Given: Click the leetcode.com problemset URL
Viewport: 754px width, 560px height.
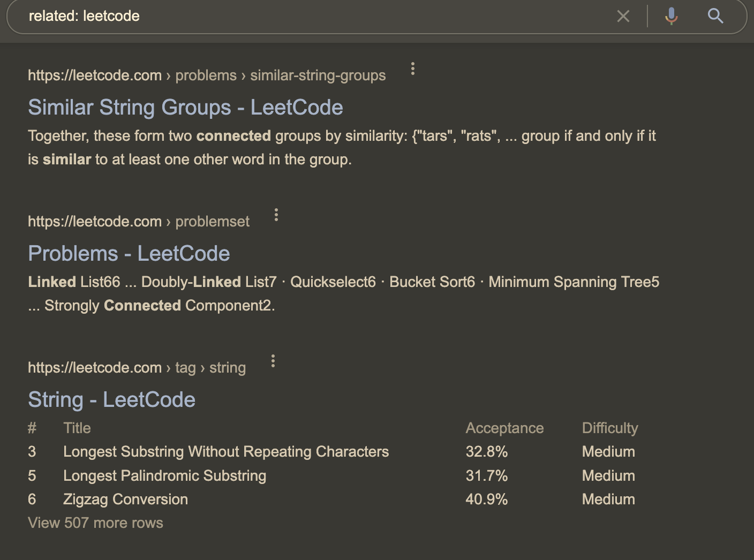Looking at the screenshot, I should [139, 222].
